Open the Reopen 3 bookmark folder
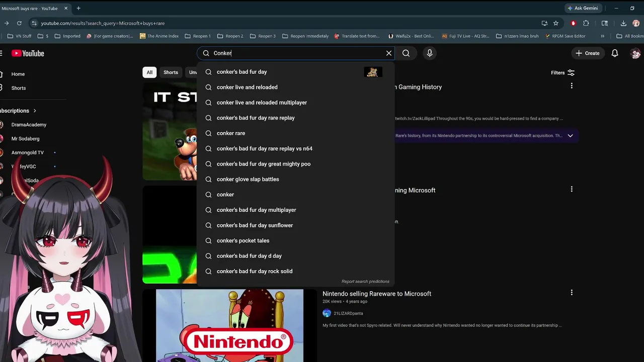644x362 pixels. click(x=263, y=36)
